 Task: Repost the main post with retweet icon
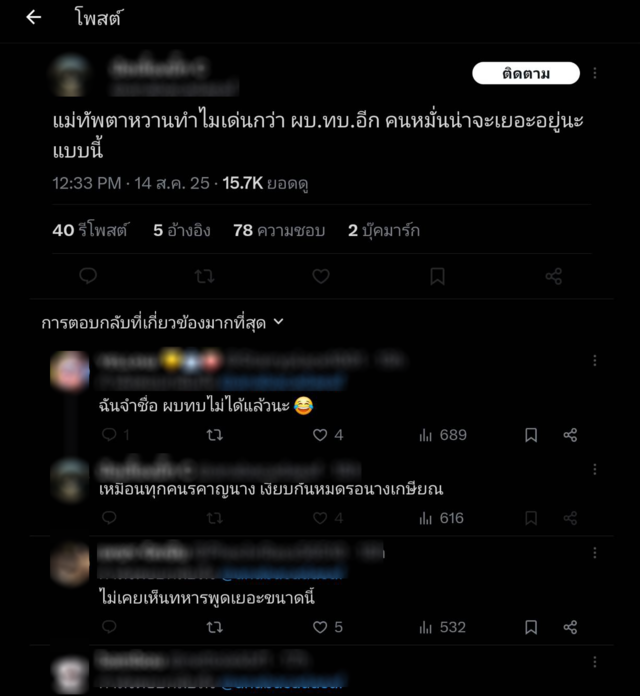tap(205, 277)
